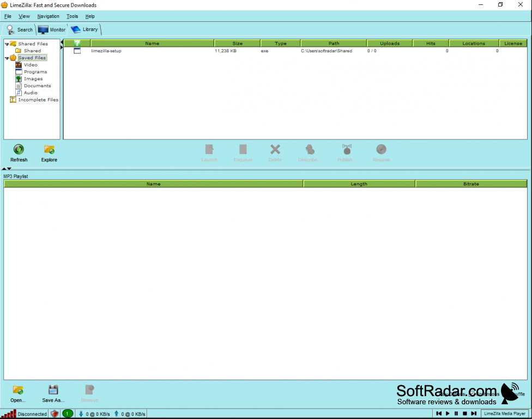This screenshot has width=532, height=419.
Task: Sort playlist by Bitrate column
Action: click(471, 184)
